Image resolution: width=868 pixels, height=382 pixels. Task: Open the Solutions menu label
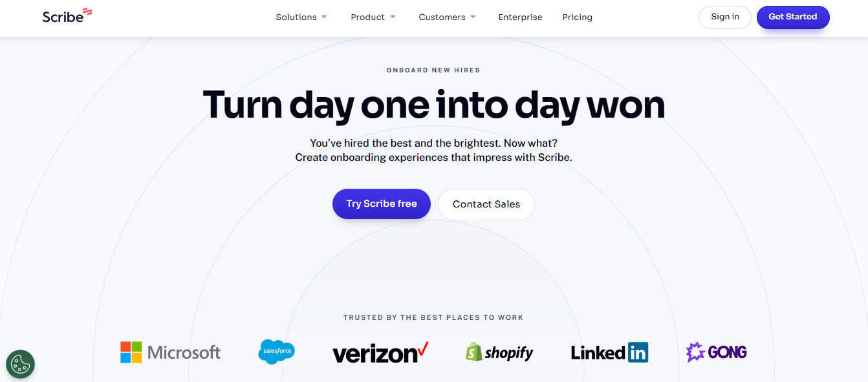(296, 17)
